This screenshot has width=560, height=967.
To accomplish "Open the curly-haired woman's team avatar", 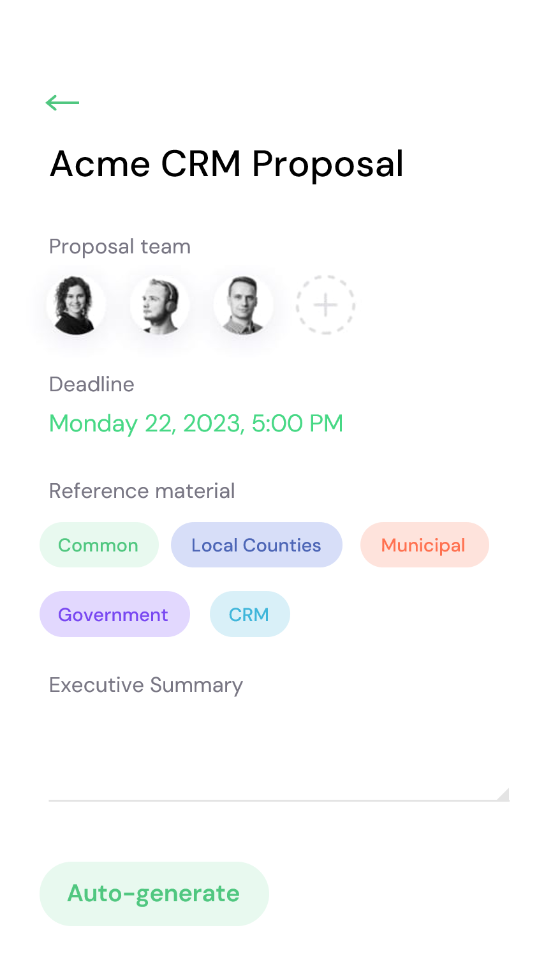I will (76, 305).
